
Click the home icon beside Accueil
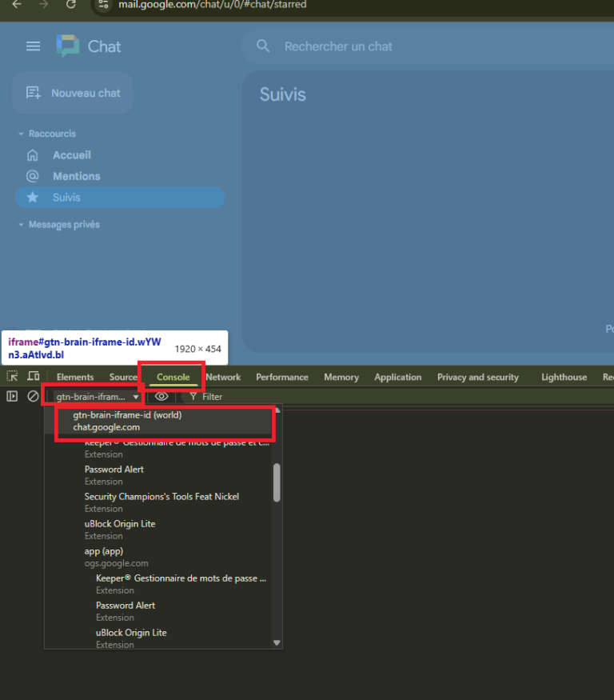[33, 155]
